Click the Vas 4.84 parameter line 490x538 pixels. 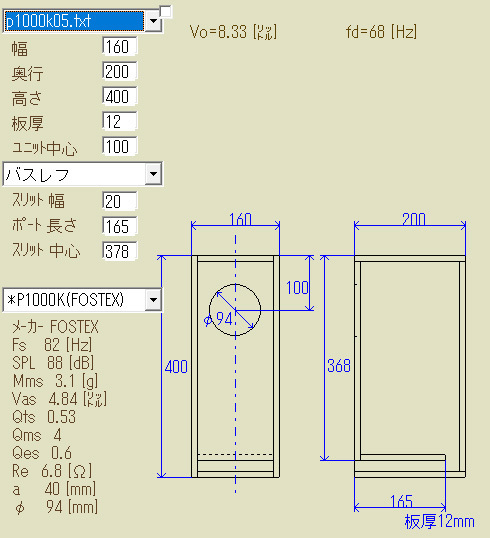click(x=59, y=399)
